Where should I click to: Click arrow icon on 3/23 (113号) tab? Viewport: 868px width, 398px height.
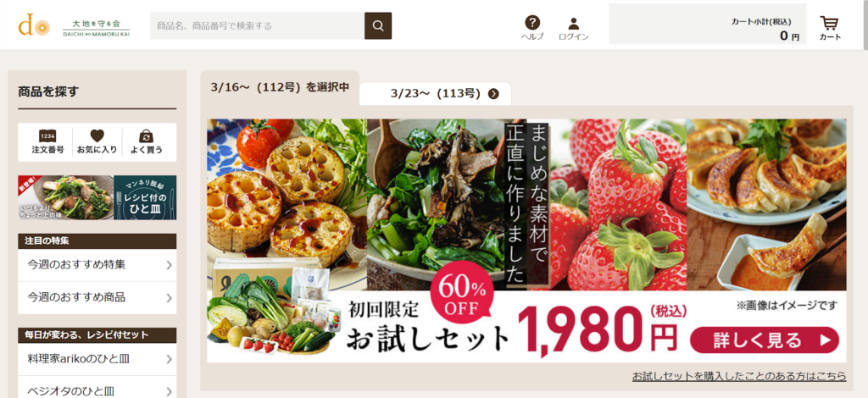[493, 94]
